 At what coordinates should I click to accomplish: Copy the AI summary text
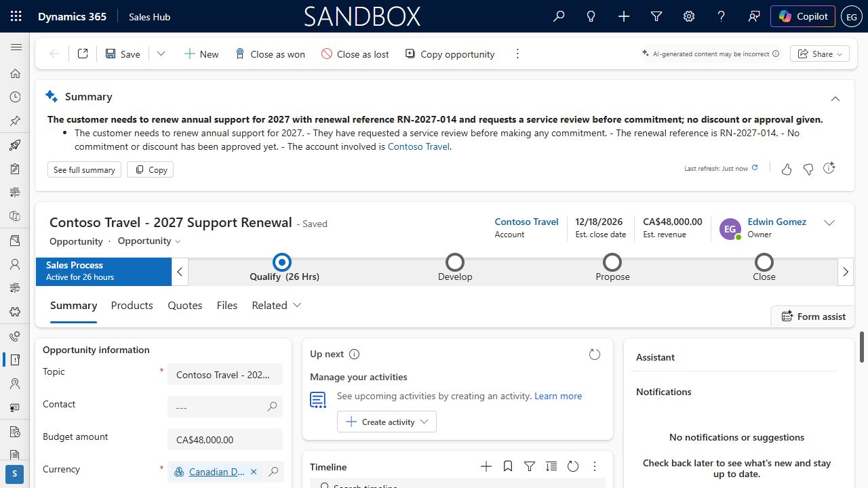151,169
